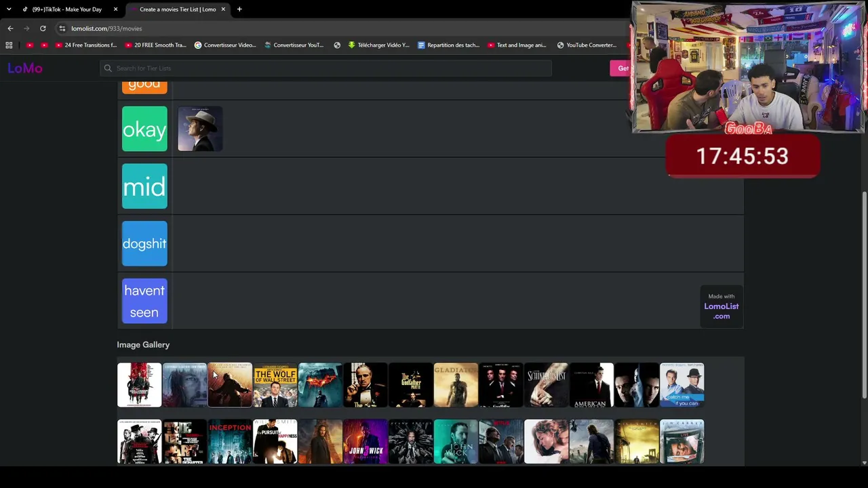Focus the Search for Tier Lists field
Viewport: 868px width, 488px height.
325,68
